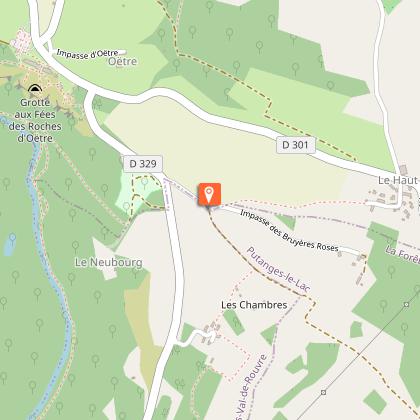Click the tree symbol in green park area near D 329
This screenshot has width=420, height=420.
coord(144,182)
